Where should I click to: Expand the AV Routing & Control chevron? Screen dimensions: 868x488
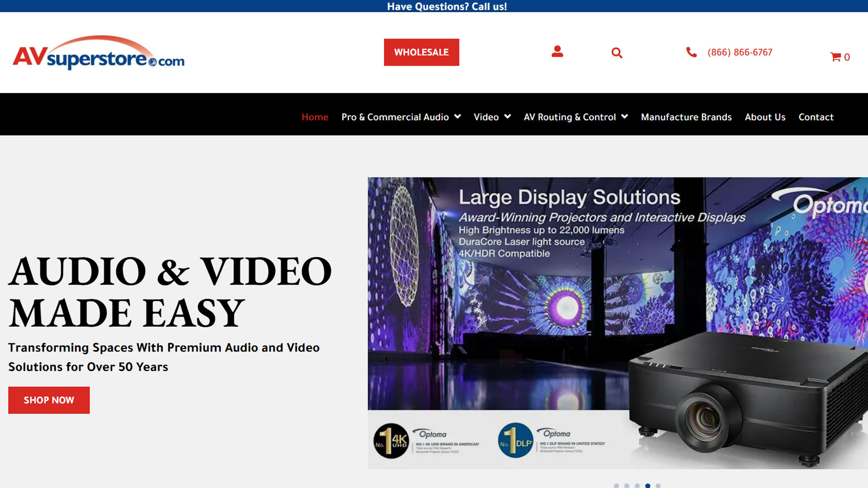click(625, 117)
